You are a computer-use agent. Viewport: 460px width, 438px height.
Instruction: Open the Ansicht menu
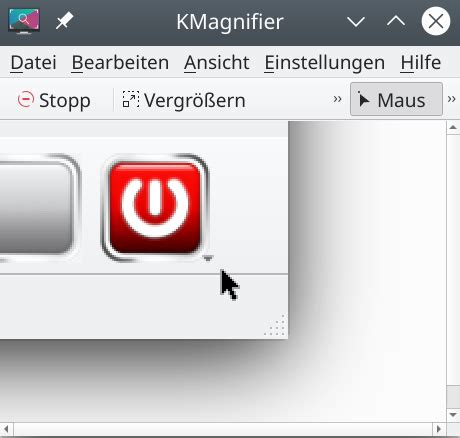(x=217, y=63)
